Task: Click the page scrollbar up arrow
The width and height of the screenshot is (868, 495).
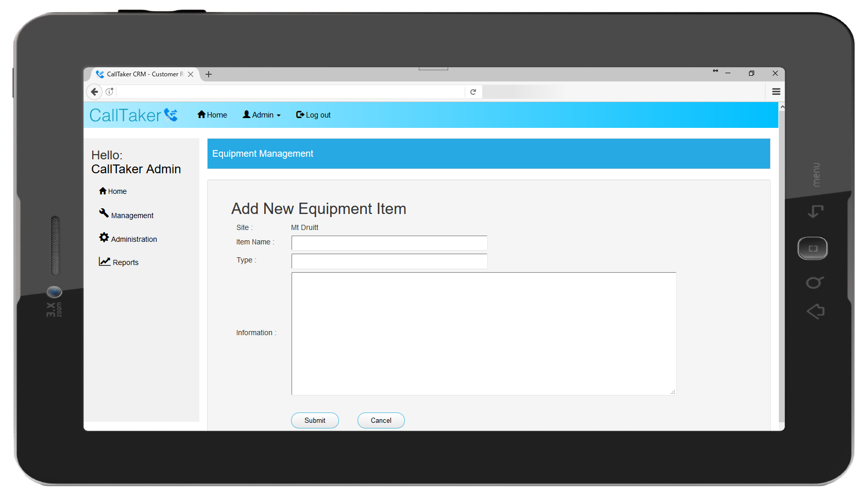Action: 782,107
